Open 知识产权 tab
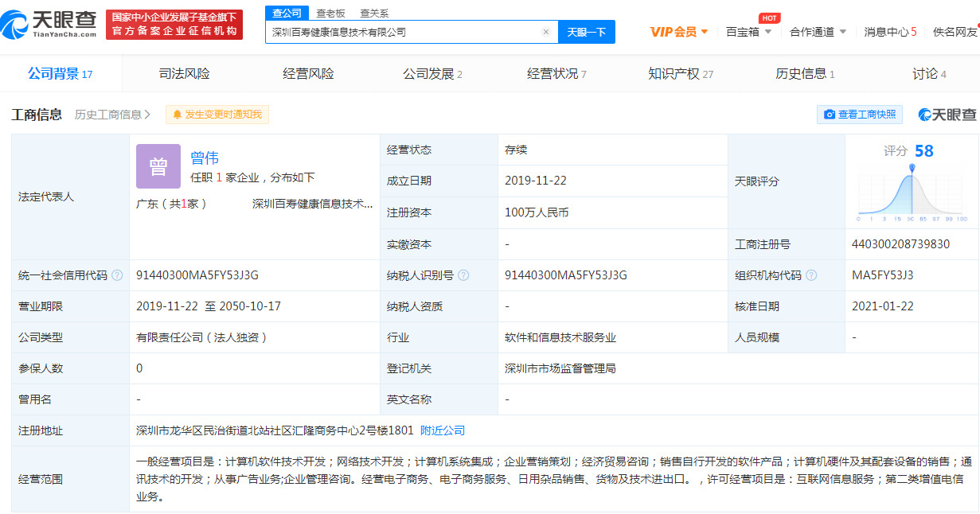 (x=681, y=74)
